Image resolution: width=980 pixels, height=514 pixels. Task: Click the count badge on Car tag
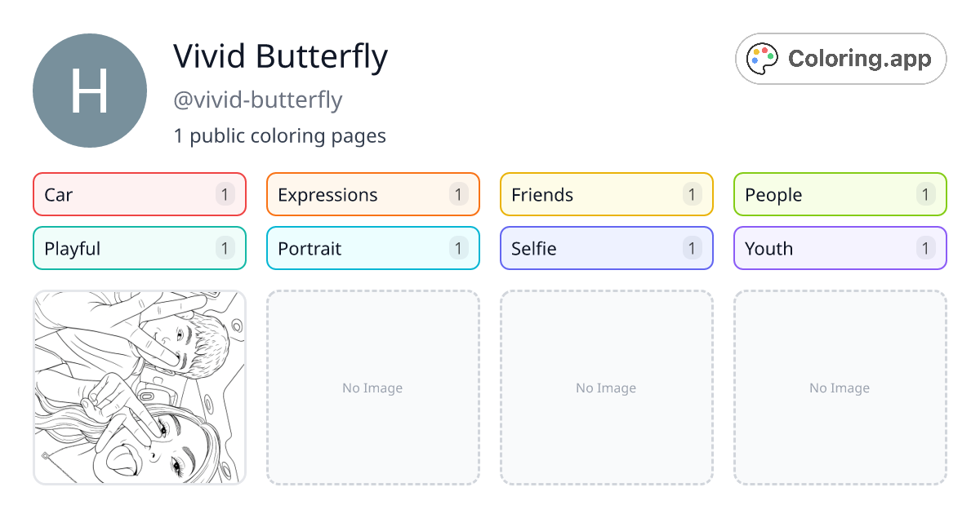point(224,194)
